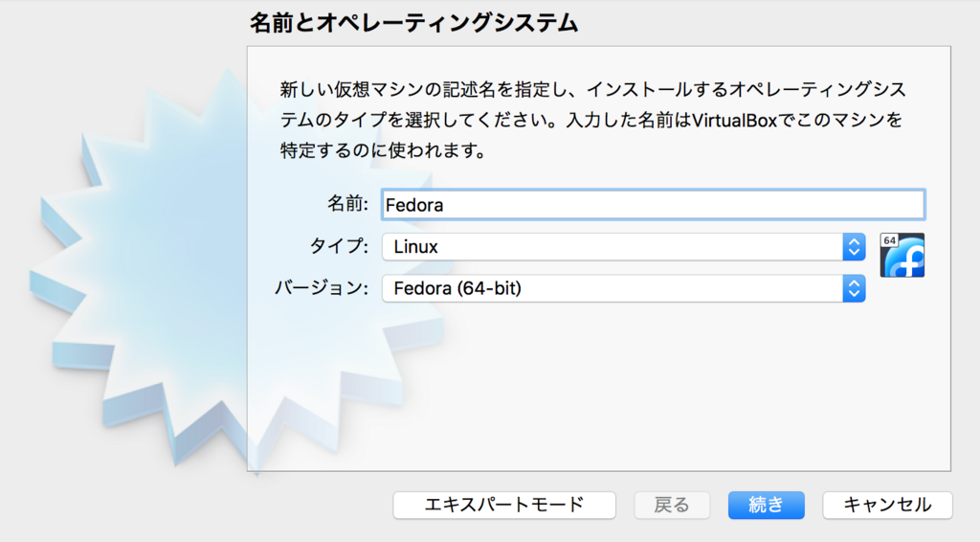Click the 戻る button
Viewport: 980px width, 542px height.
click(x=672, y=505)
